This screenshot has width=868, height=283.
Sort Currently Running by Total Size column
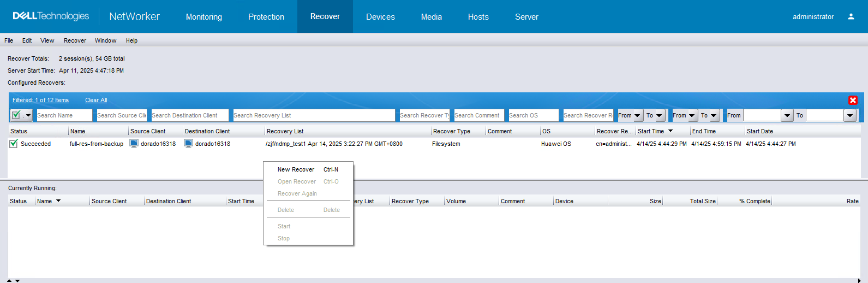(x=690, y=201)
